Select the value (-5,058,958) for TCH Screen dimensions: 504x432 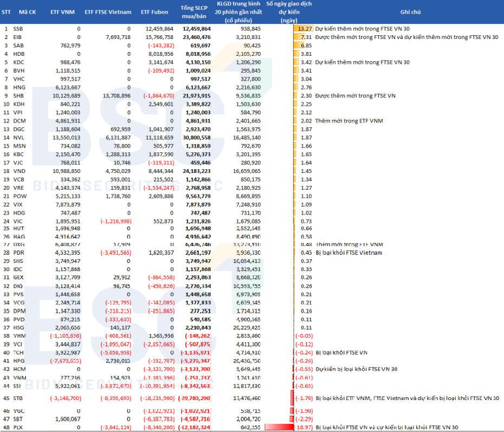(116, 353)
